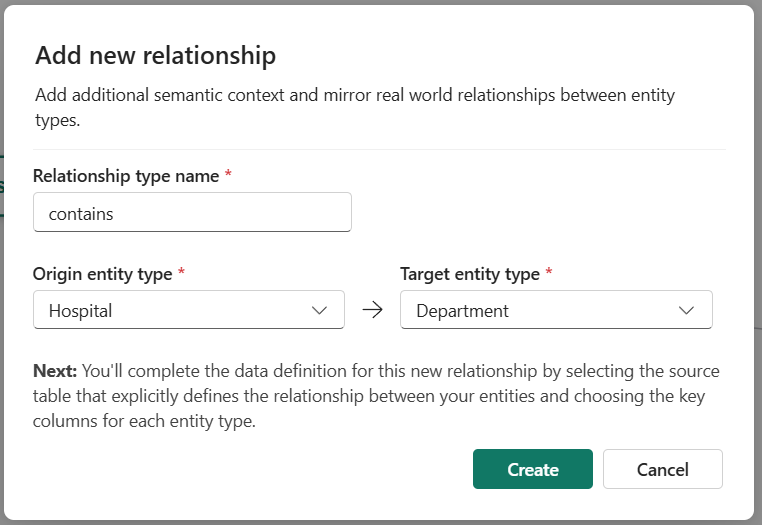Screen dimensions: 762x525
Task: Click the chevron beside Department
Action: (x=686, y=310)
